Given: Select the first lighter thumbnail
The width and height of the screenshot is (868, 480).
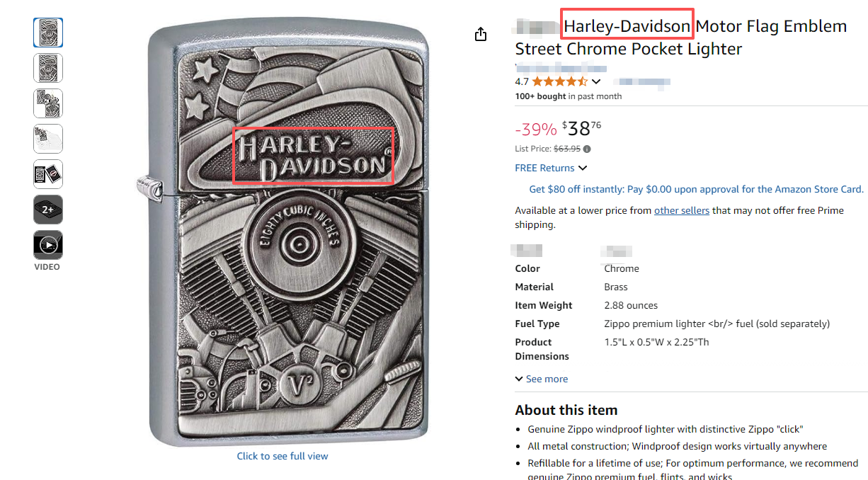Looking at the screenshot, I should coord(48,33).
